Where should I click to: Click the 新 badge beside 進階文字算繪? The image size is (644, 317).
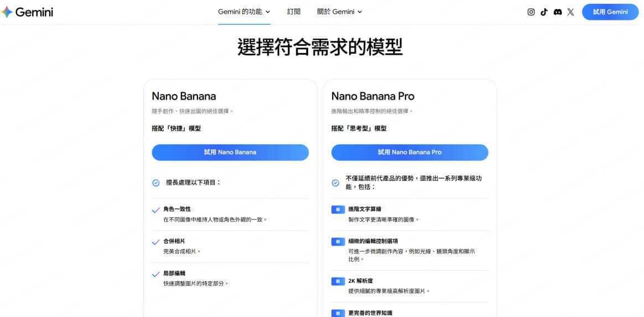338,210
